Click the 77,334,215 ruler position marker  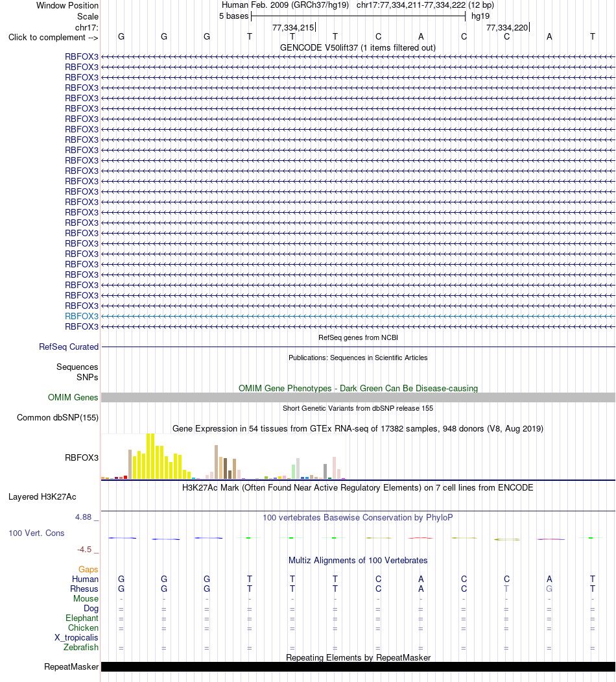click(294, 27)
